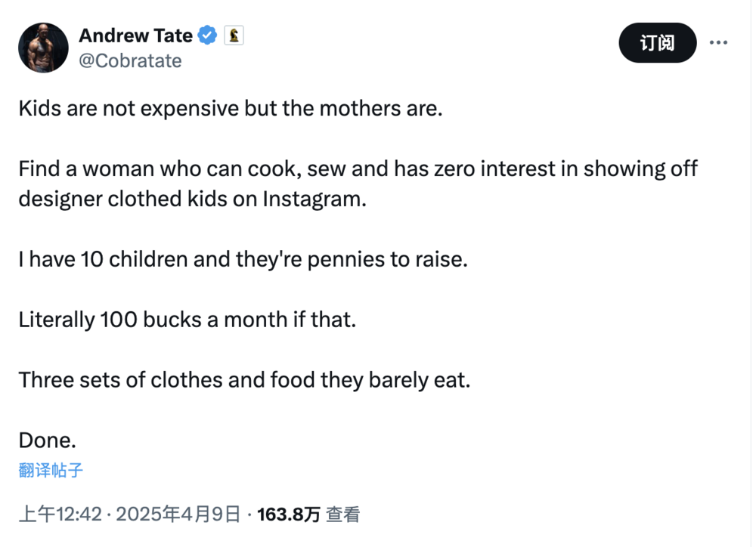756x547 pixels.
Task: Open the Andrew Tate display name
Action: pyautogui.click(x=135, y=36)
